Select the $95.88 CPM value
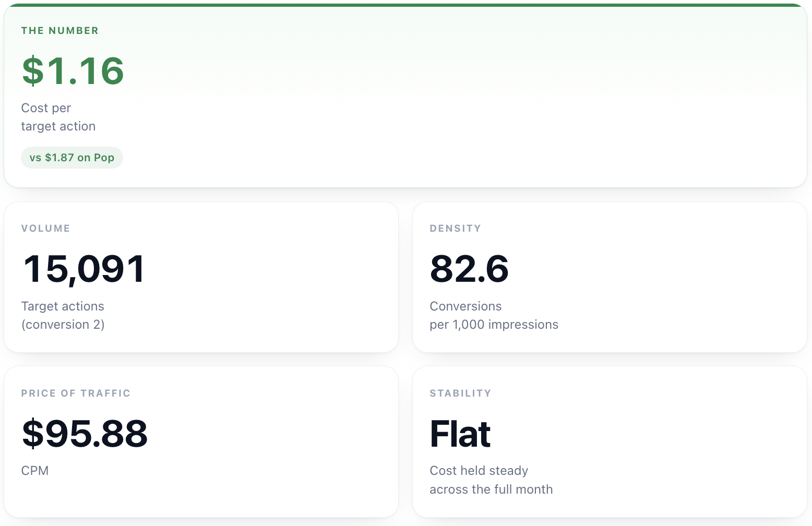The image size is (812, 526). [85, 434]
